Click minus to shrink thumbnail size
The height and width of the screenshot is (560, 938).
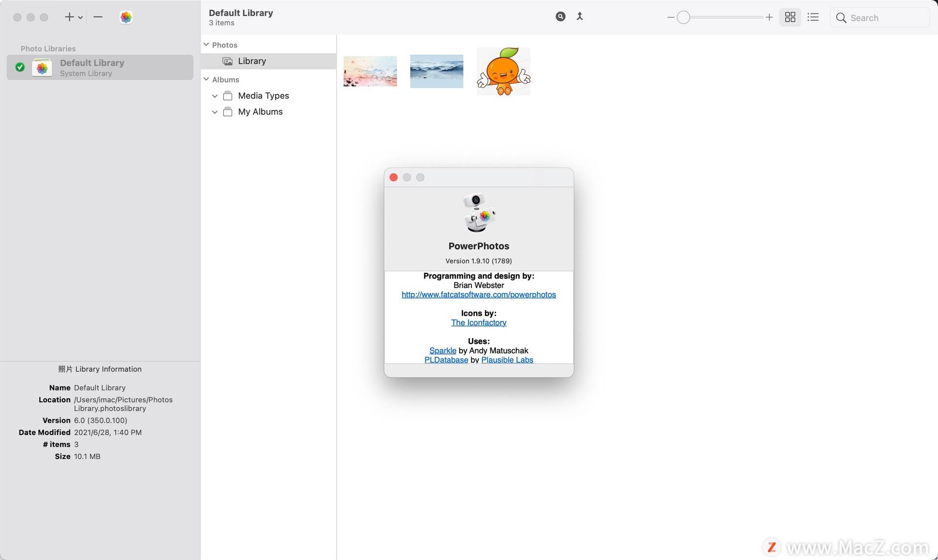click(671, 18)
